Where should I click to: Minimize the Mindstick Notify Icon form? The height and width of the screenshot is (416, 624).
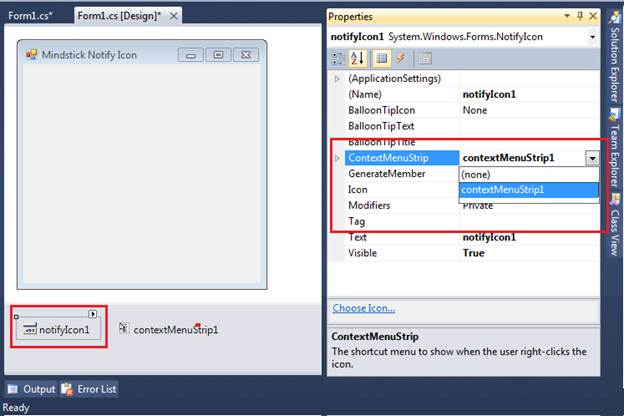pyautogui.click(x=191, y=55)
